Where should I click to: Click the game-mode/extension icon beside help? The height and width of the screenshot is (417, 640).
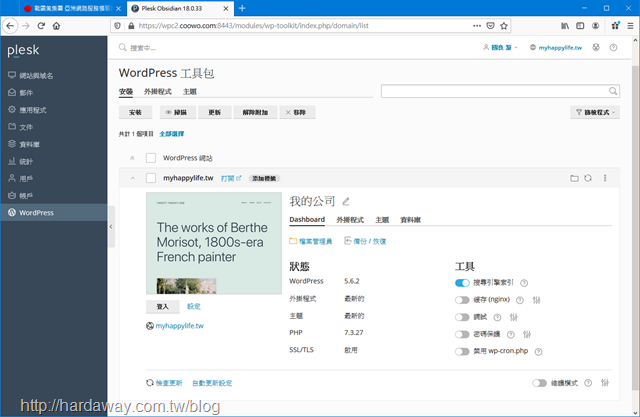[596, 48]
